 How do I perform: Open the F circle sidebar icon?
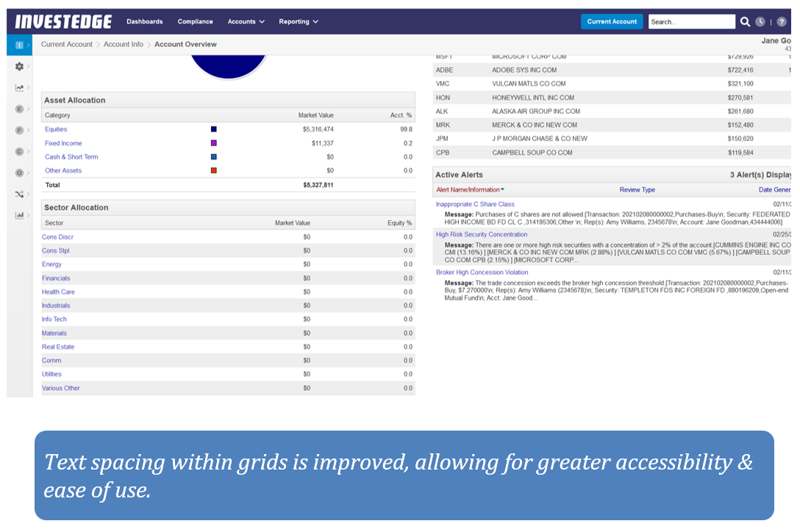(19, 131)
